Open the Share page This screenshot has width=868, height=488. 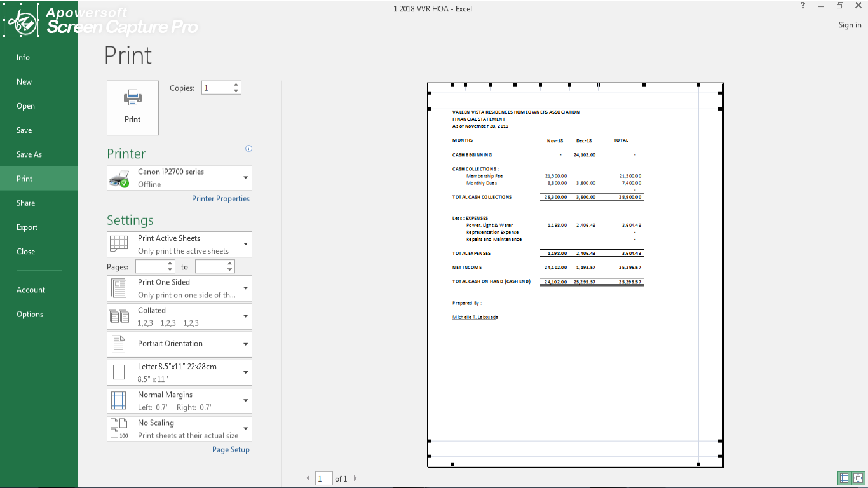click(x=26, y=203)
